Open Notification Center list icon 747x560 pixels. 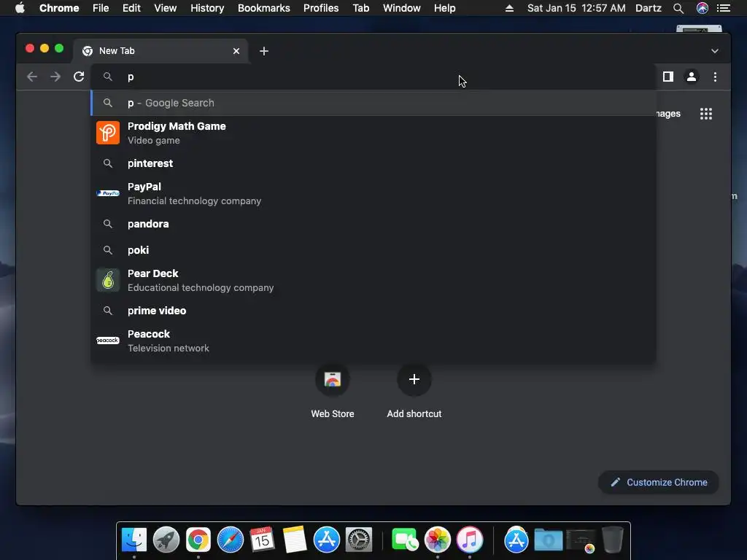(x=724, y=8)
